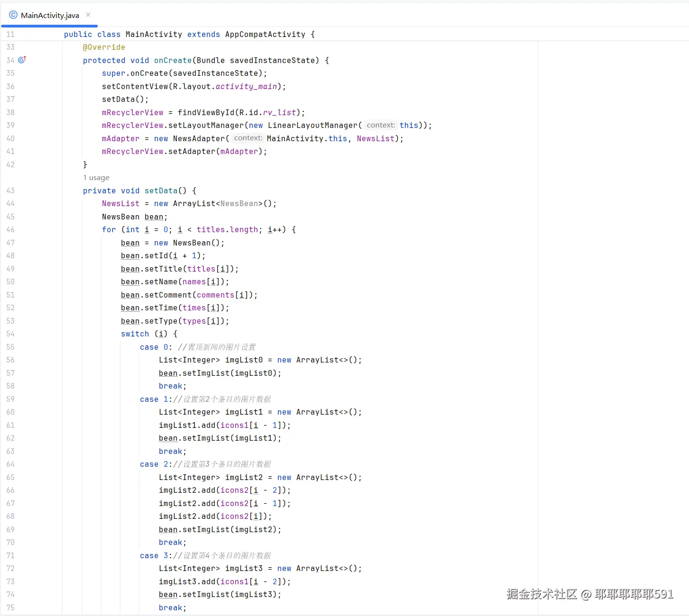Click the override gutter icon at line 34
This screenshot has height=616, width=689.
click(22, 60)
